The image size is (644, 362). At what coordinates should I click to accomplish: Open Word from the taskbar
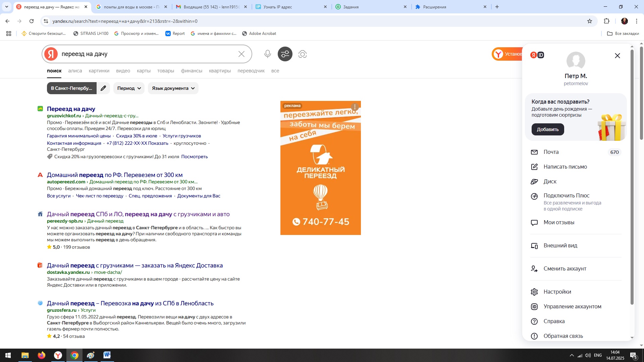tap(107, 355)
